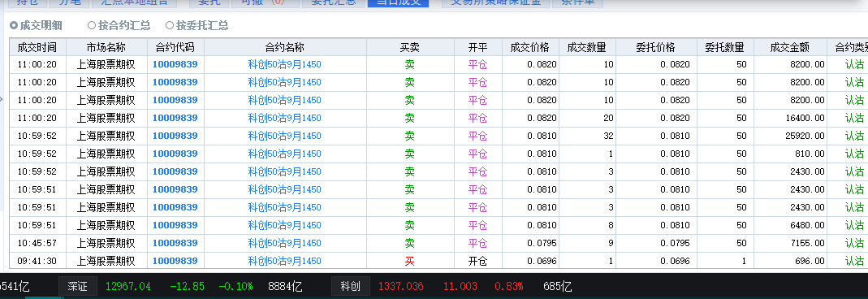Viewport: 868px width, 299px height.
Task: Click the 科创 index button in status bar
Action: click(x=351, y=286)
